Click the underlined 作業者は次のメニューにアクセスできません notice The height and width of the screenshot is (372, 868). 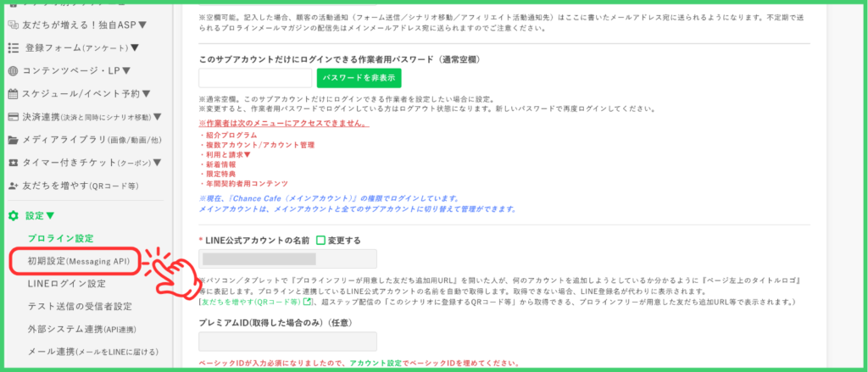(x=284, y=123)
